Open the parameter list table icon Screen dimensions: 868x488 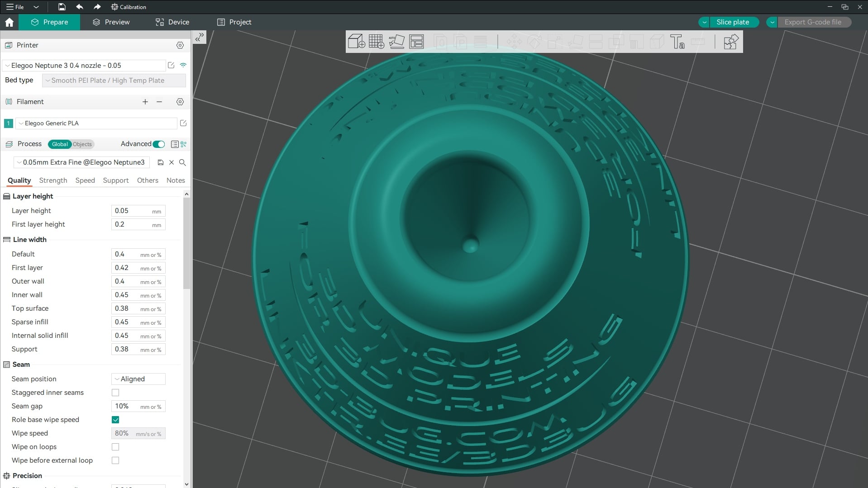click(175, 144)
